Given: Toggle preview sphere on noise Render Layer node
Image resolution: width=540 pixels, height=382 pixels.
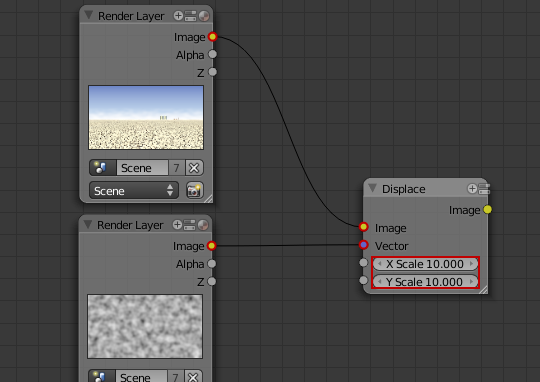Looking at the screenshot, I should (203, 225).
